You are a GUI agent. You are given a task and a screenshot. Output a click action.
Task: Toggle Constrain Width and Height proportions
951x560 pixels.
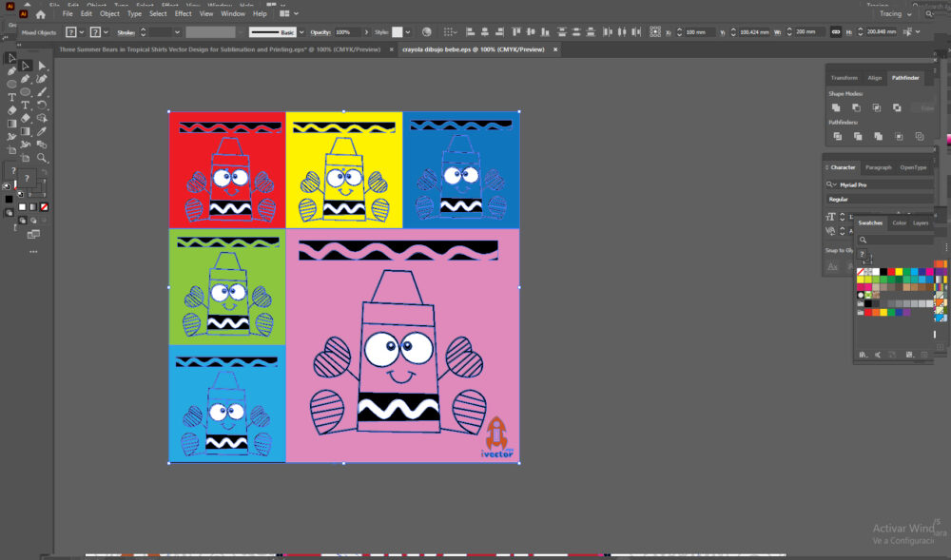pos(835,32)
